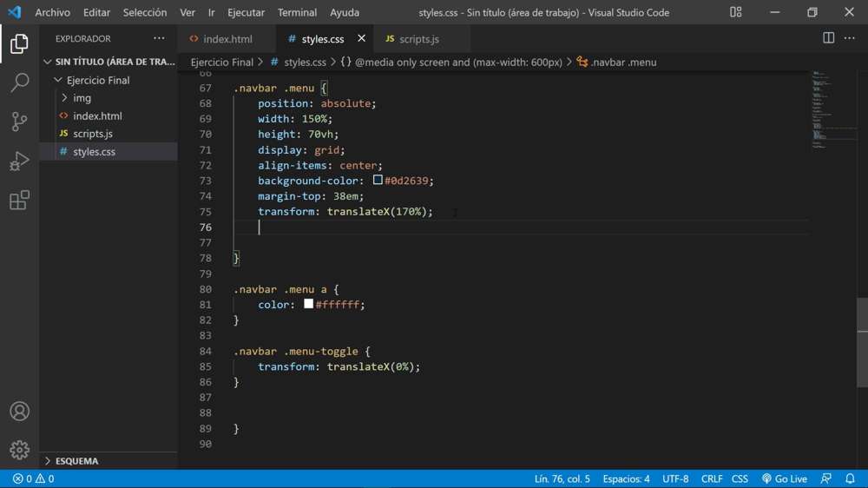This screenshot has width=868, height=488.
Task: Customize layout using title bar icon
Action: click(735, 12)
